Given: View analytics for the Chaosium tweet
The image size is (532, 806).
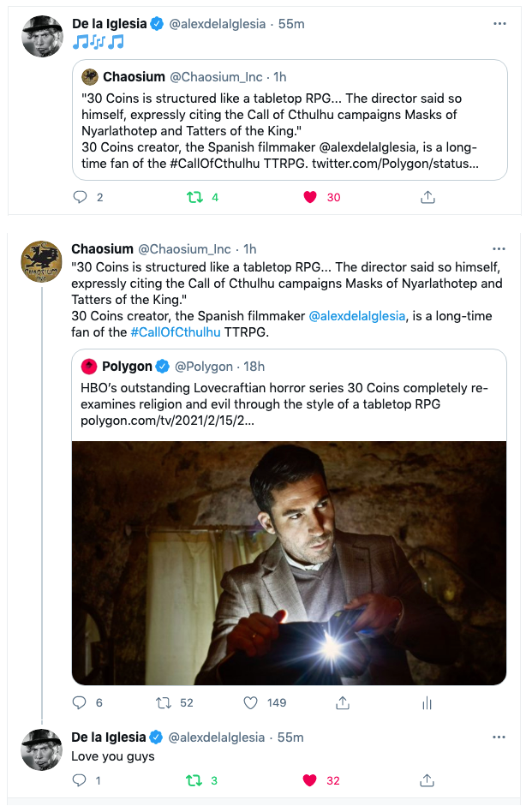Looking at the screenshot, I should coord(427,703).
